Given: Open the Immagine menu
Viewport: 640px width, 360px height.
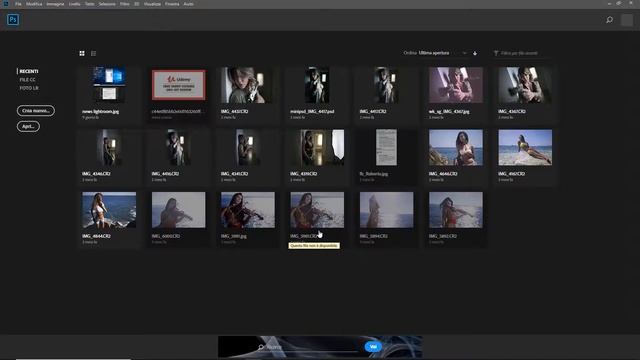Looking at the screenshot, I should tap(55, 4).
